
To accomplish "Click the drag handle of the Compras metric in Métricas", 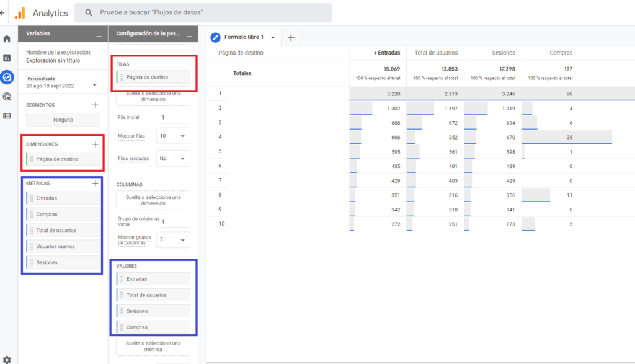I will pos(32,214).
